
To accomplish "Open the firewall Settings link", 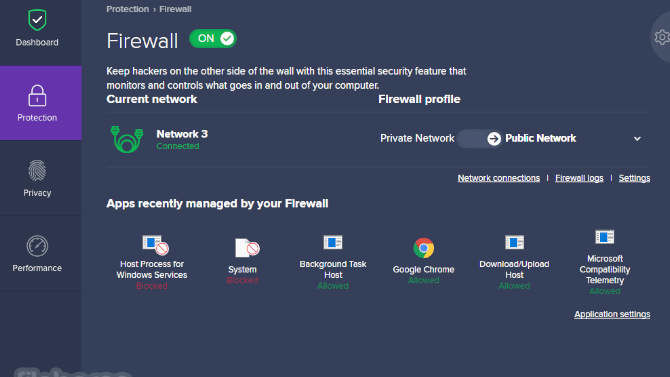I will point(635,178).
